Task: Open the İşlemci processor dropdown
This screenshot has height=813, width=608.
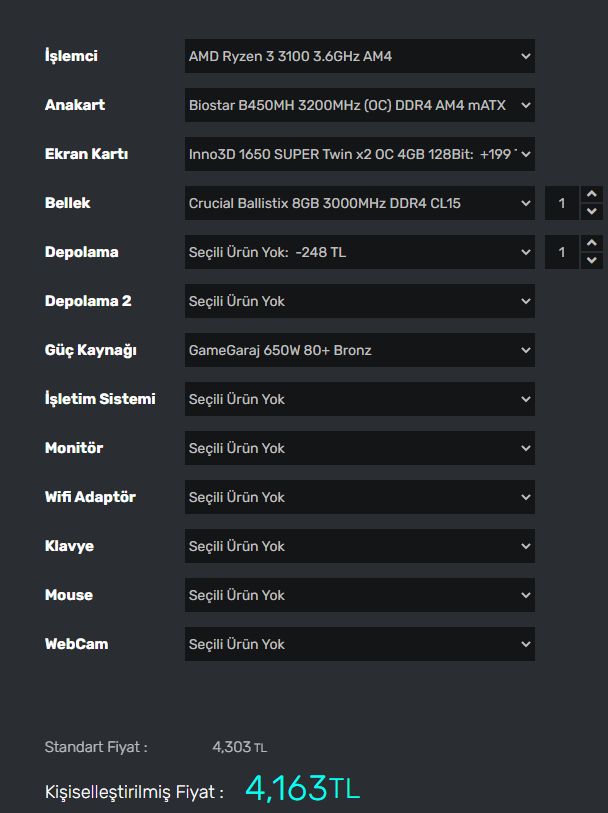Action: [359, 56]
